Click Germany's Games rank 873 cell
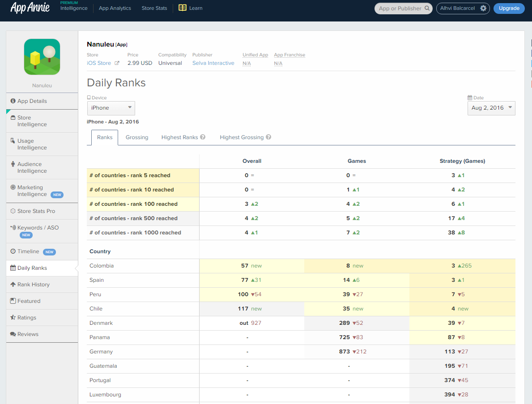The height and width of the screenshot is (404, 532). click(357, 352)
